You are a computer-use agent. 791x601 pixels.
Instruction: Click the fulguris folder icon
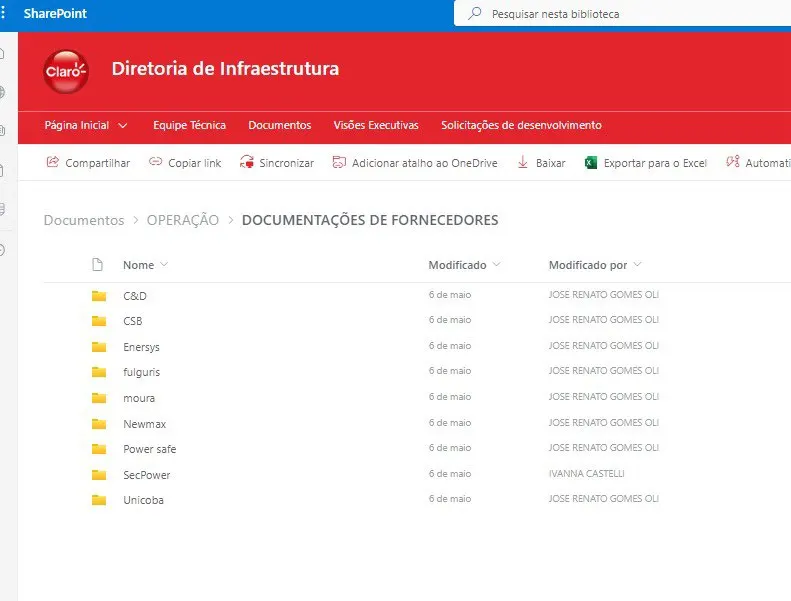(99, 372)
